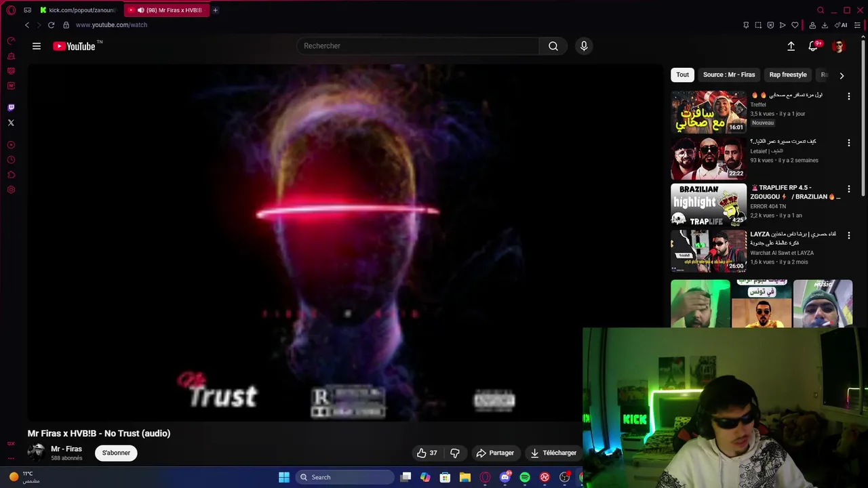
Task: Click the YouTube 'Rechercher' search field
Action: tap(418, 46)
